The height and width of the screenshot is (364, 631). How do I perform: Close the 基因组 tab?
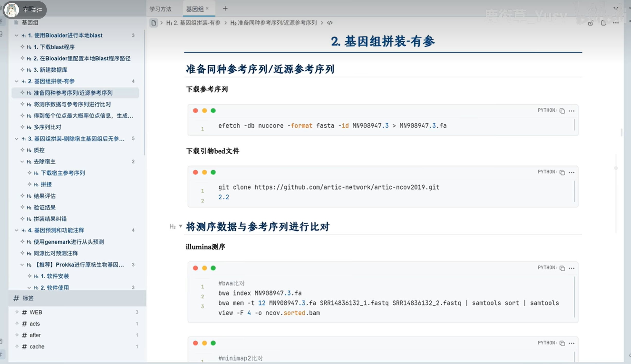click(207, 8)
